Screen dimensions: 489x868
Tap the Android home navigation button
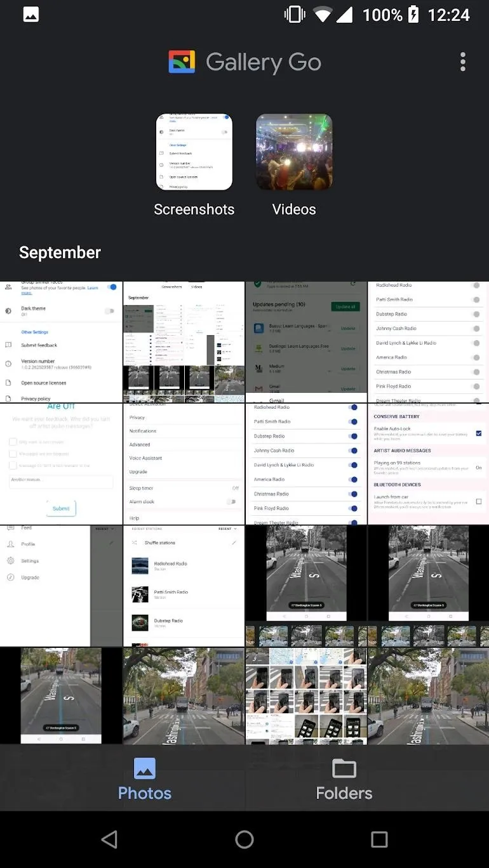point(245,839)
